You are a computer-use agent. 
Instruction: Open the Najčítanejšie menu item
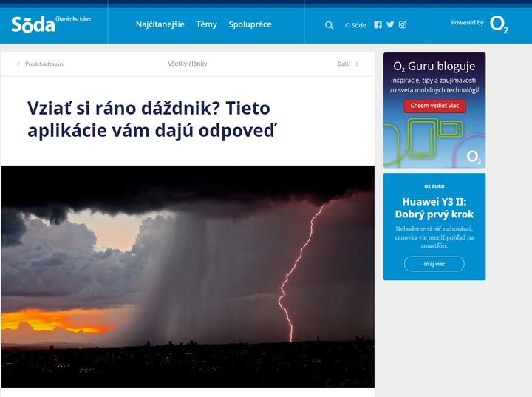[x=160, y=24]
